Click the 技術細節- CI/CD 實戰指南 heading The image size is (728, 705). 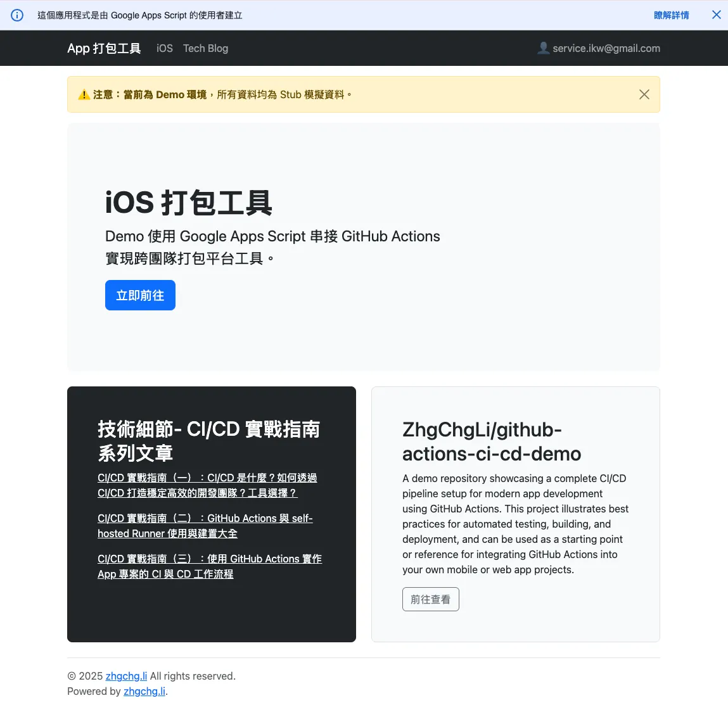pos(208,441)
